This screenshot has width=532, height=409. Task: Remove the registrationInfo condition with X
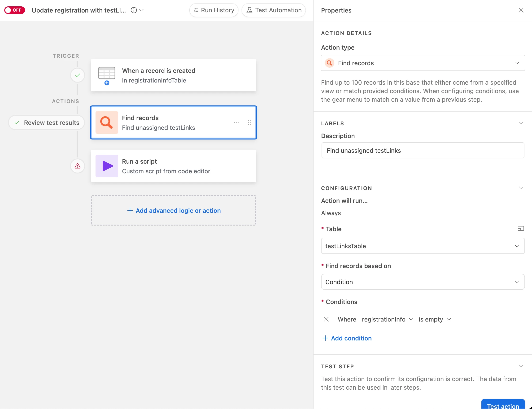point(326,319)
